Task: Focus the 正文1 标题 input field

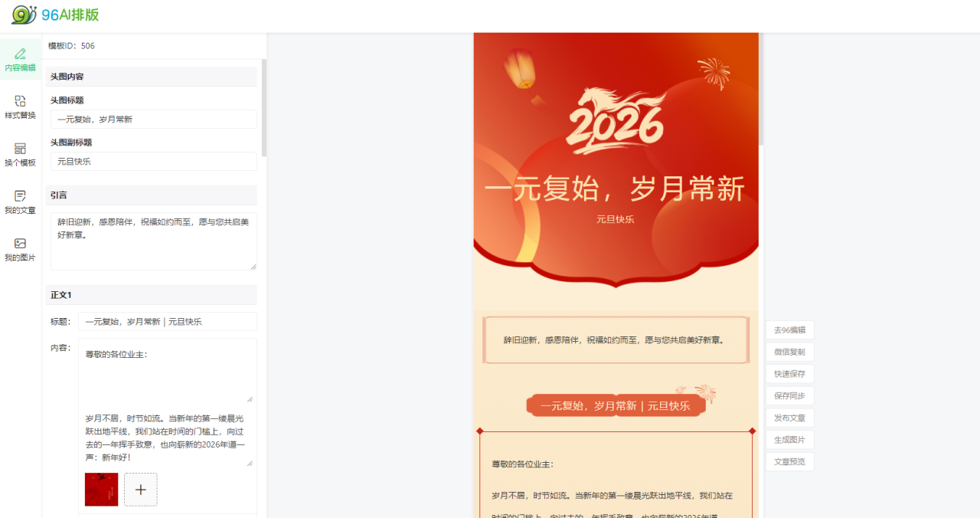Action: click(x=167, y=322)
